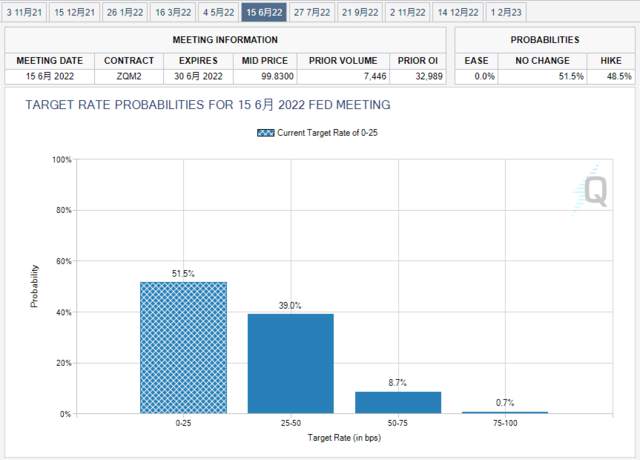Toggle the Current Target Rate legend swatch

click(266, 133)
